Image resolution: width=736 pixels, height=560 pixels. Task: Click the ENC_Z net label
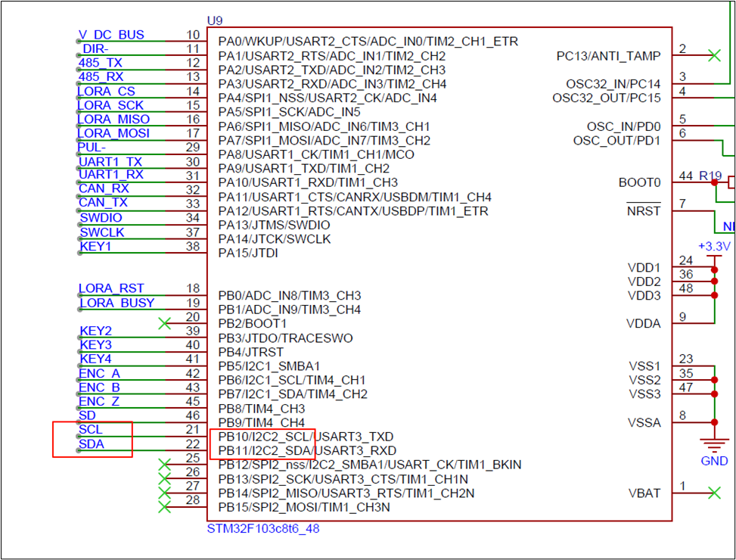pos(99,401)
